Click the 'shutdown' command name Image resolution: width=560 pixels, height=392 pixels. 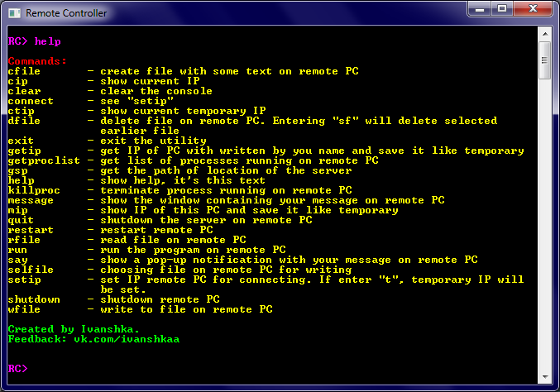pyautogui.click(x=34, y=299)
